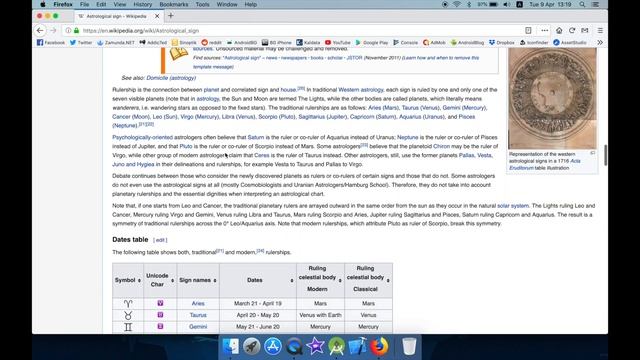Open Spotlight search in menu bar
The image size is (640, 360).
582,4
